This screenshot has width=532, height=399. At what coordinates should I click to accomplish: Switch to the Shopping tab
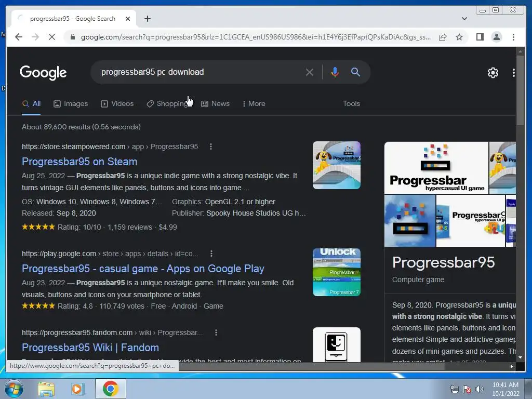pyautogui.click(x=168, y=103)
